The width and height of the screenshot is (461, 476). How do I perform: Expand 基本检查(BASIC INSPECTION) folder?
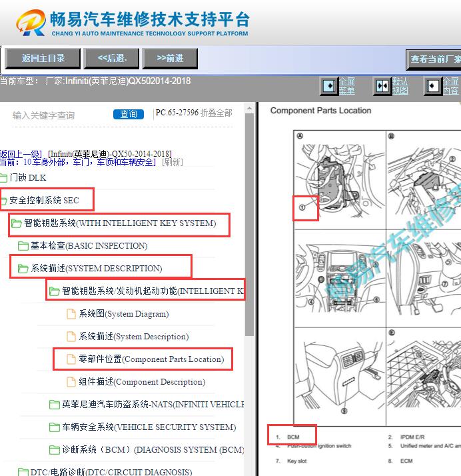coord(89,245)
